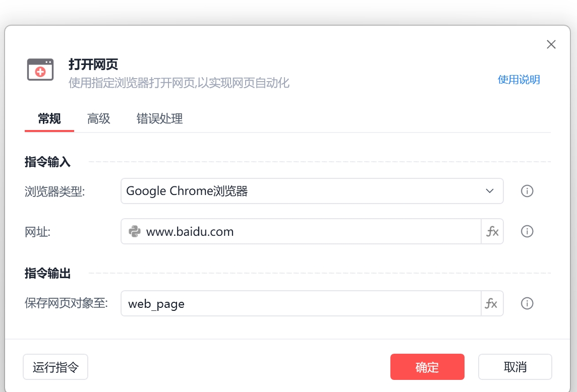Open the Google Chrome浏览器 browser type dropdown
The width and height of the screenshot is (577, 392).
coord(303,191)
